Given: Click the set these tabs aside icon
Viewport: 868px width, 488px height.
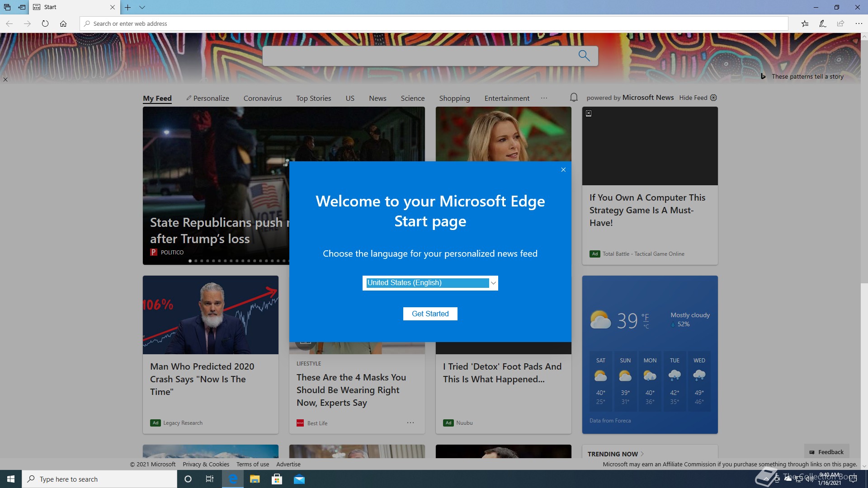Looking at the screenshot, I should coord(22,7).
